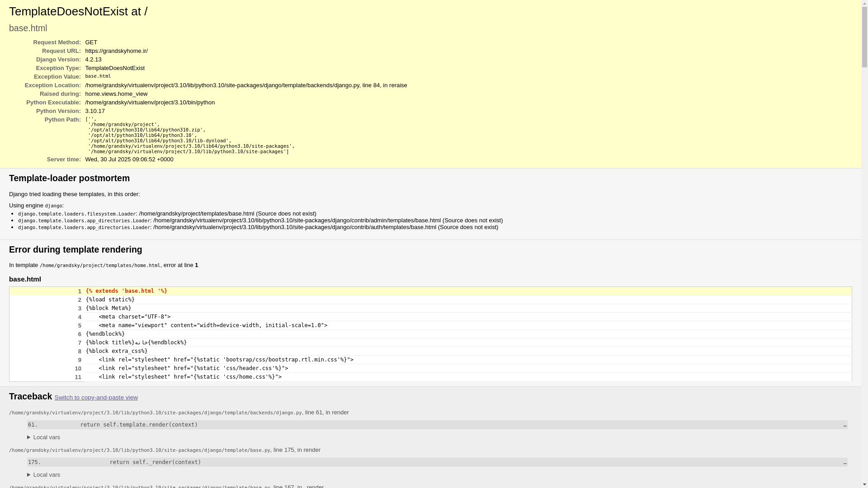Click Django Version value 4.2.13
Image resolution: width=868 pixels, height=488 pixels.
coord(93,60)
